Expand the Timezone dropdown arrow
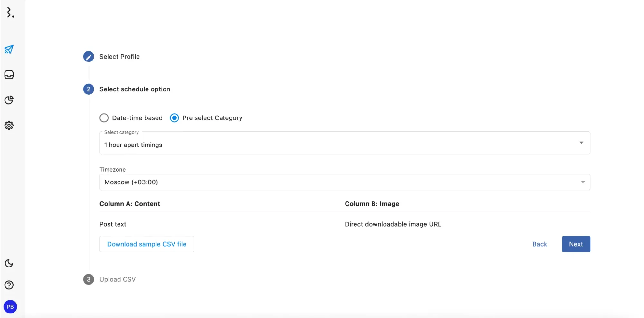644x318 pixels. point(582,182)
